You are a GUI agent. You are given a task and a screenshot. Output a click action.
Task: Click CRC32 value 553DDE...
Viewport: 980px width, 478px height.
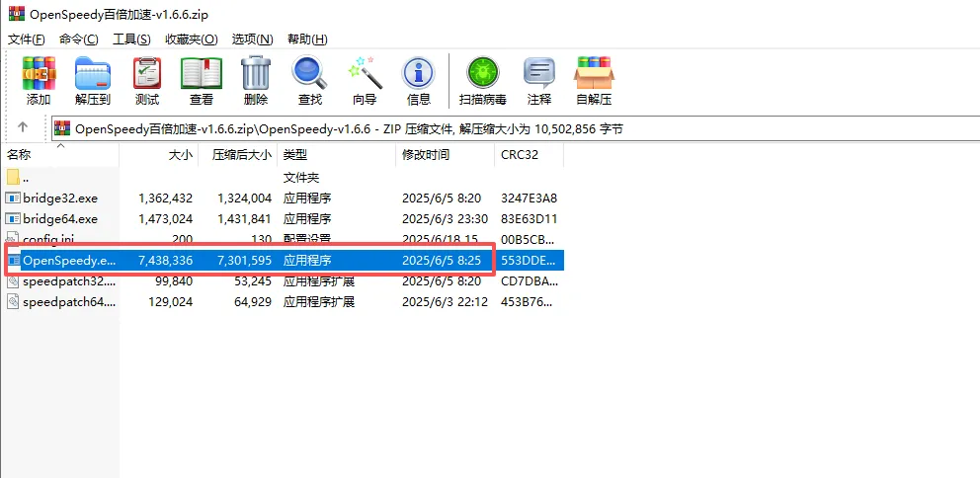529,261
